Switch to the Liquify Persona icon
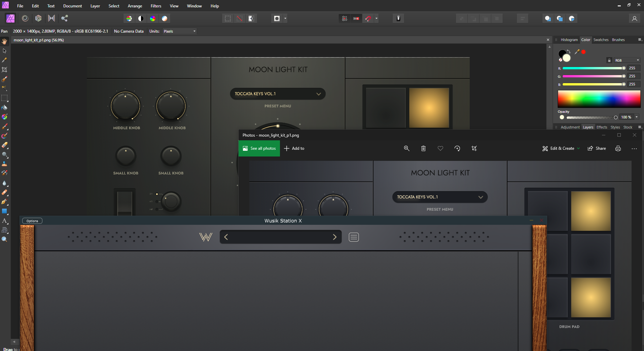Screen dimensions: 644x351 (25, 19)
